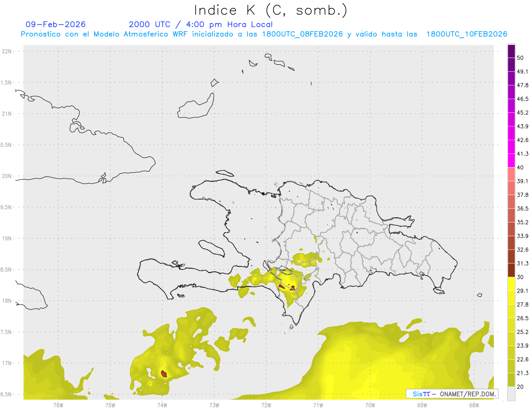Click the colorbar value 40
532x411 pixels.
(520, 168)
